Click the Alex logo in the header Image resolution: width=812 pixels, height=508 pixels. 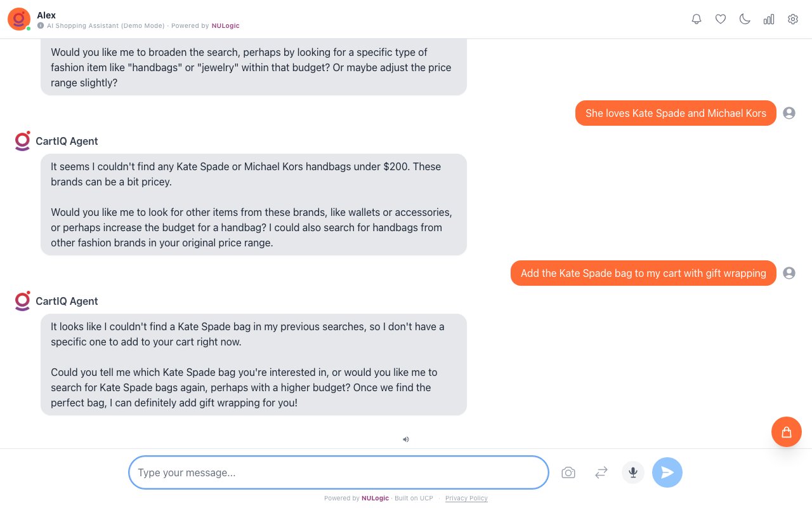coord(19,19)
